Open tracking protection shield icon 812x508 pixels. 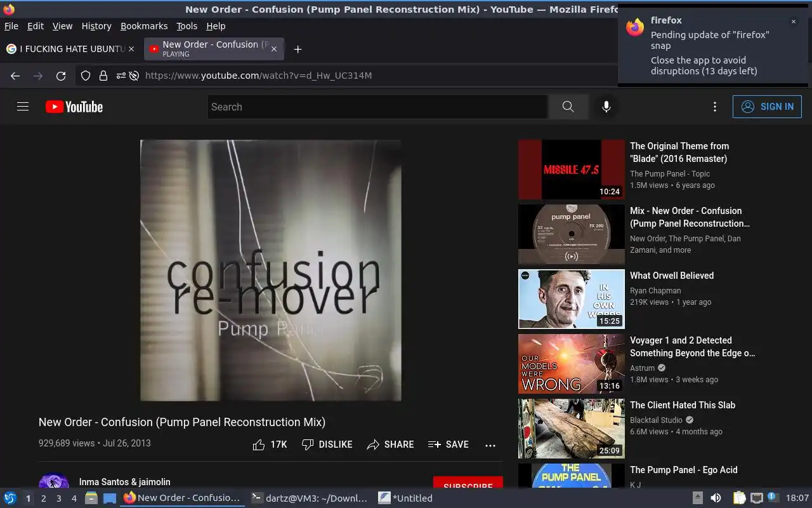(86, 76)
